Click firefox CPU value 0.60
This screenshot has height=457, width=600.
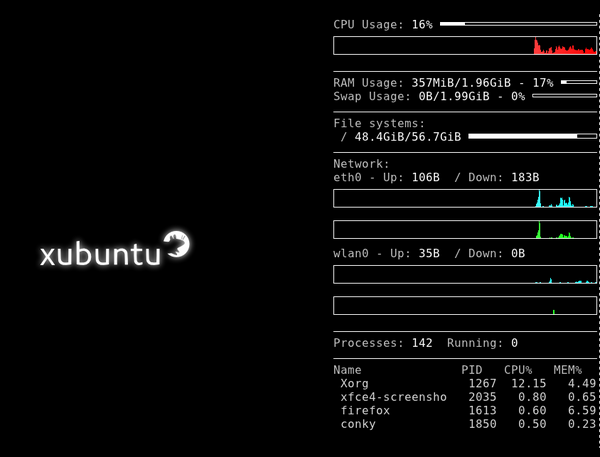point(532,410)
